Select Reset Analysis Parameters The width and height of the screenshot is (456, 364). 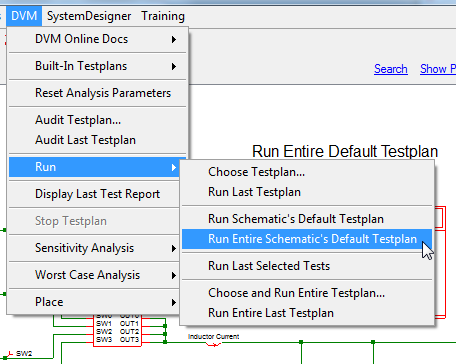click(97, 93)
